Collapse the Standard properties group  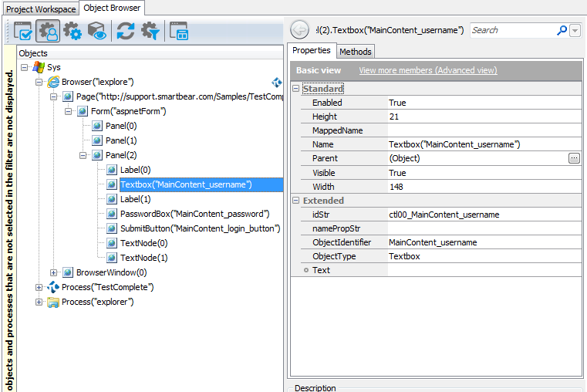coord(296,89)
